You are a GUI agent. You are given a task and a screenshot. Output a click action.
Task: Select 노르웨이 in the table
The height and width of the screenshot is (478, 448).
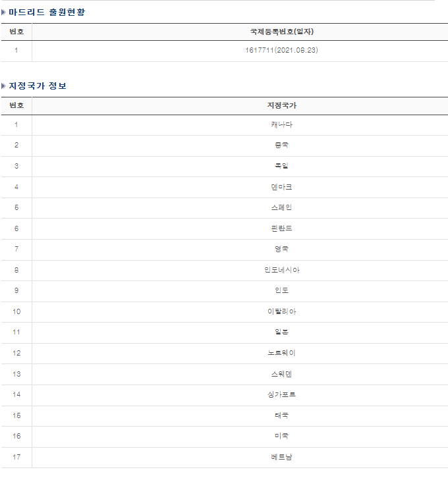click(x=281, y=353)
